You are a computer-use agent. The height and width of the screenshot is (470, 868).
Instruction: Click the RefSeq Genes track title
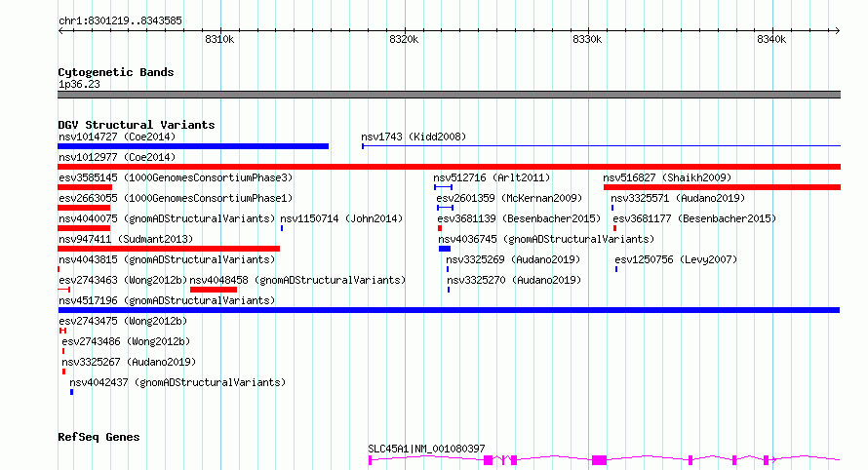click(x=99, y=437)
